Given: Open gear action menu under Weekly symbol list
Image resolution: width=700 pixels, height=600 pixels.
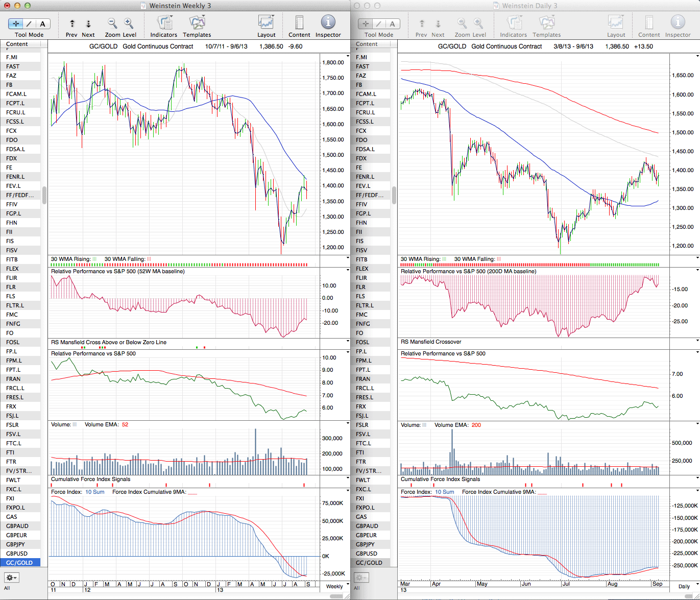Looking at the screenshot, I should pyautogui.click(x=12, y=578).
